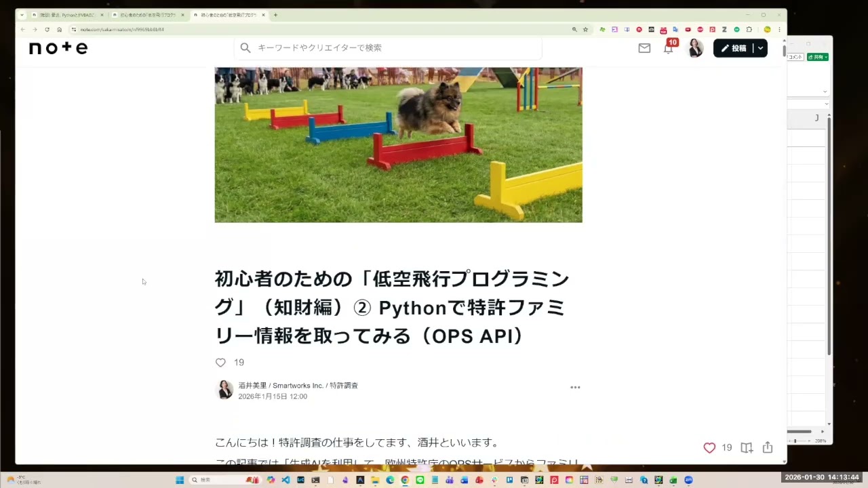Select column J header in Excel

(x=816, y=118)
